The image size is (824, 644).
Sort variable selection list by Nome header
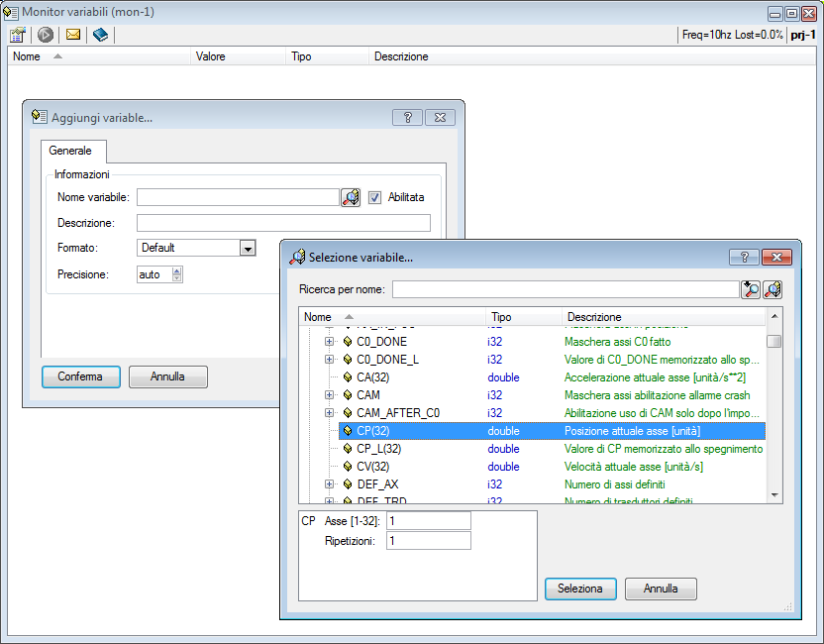[392, 317]
